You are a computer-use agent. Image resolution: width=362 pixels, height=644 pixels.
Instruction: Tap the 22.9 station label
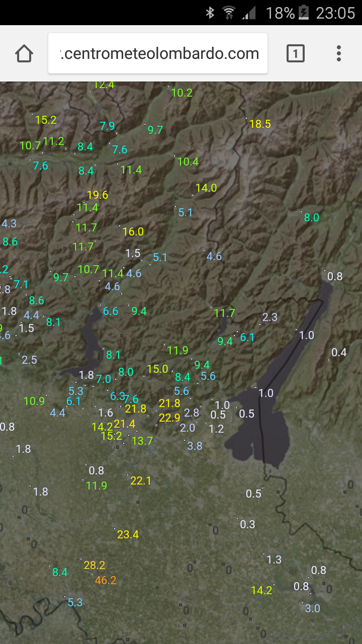point(169,418)
